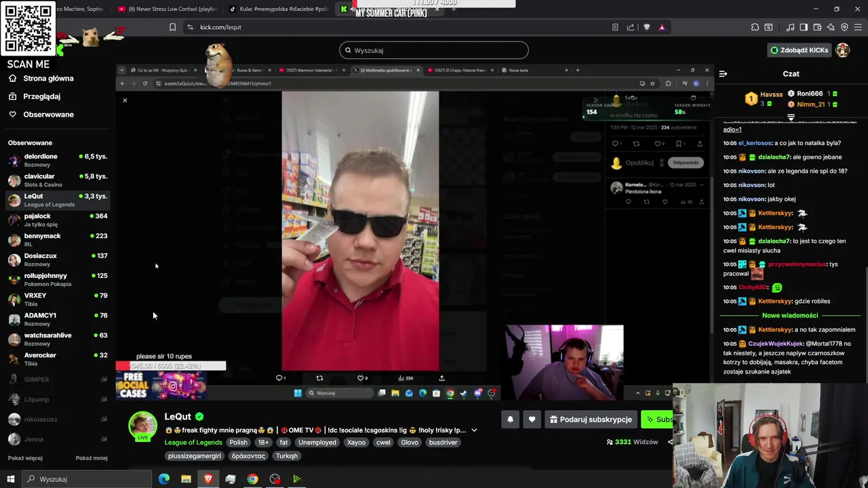Click Podaruj subskrypcje button

click(x=590, y=420)
